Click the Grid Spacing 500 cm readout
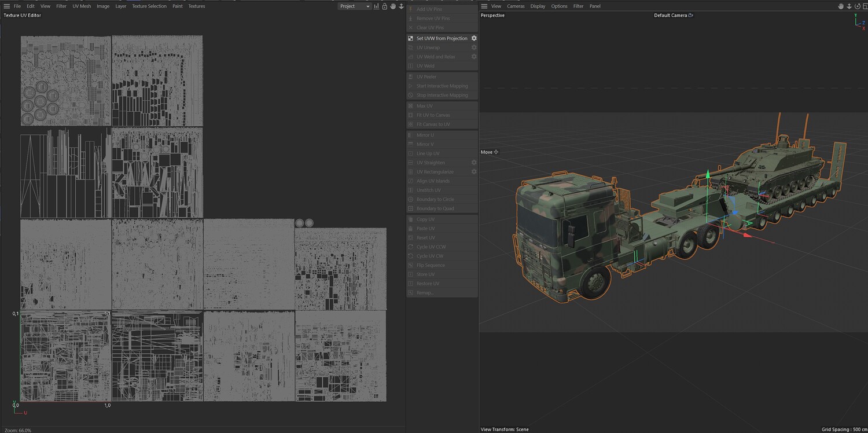 click(844, 430)
